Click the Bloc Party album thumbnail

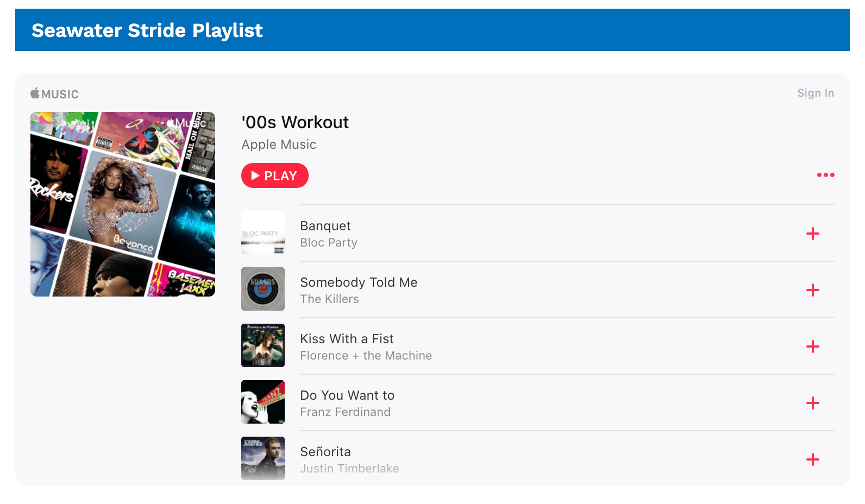pyautogui.click(x=263, y=232)
